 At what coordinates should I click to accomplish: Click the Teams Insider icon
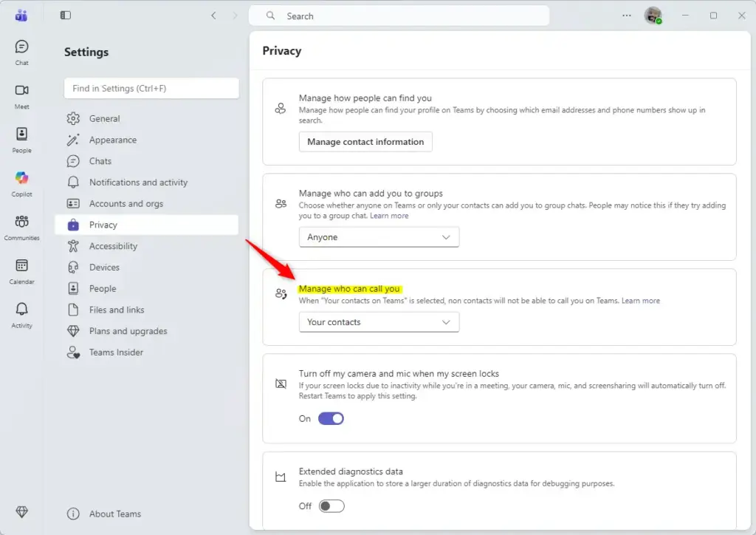pyautogui.click(x=73, y=352)
